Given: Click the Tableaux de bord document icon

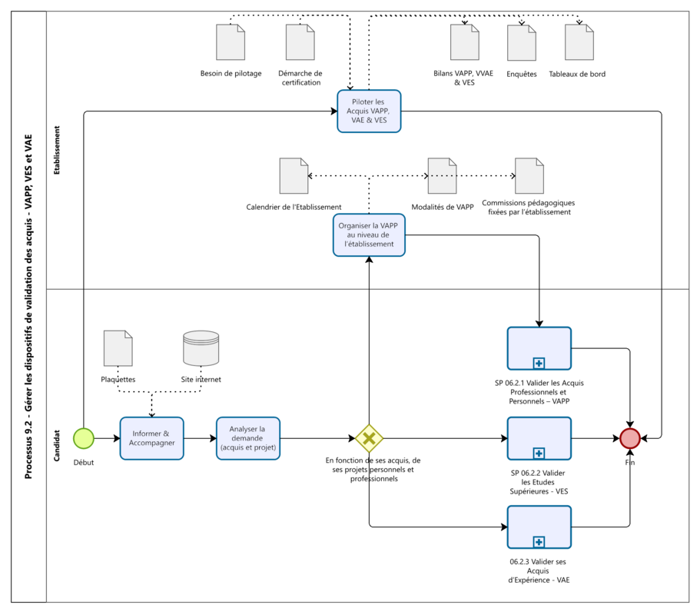Looking at the screenshot, I should pos(579,42).
